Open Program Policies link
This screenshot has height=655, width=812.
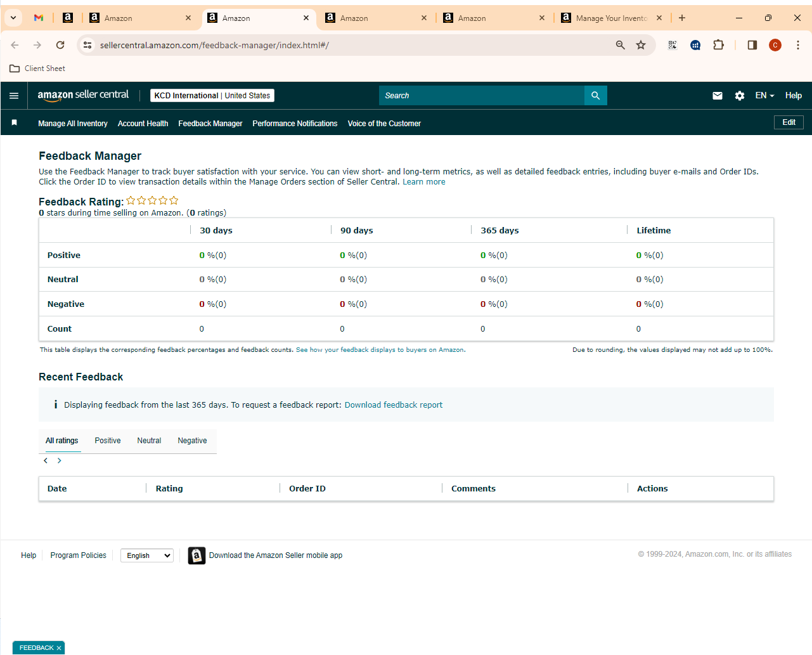coord(79,555)
